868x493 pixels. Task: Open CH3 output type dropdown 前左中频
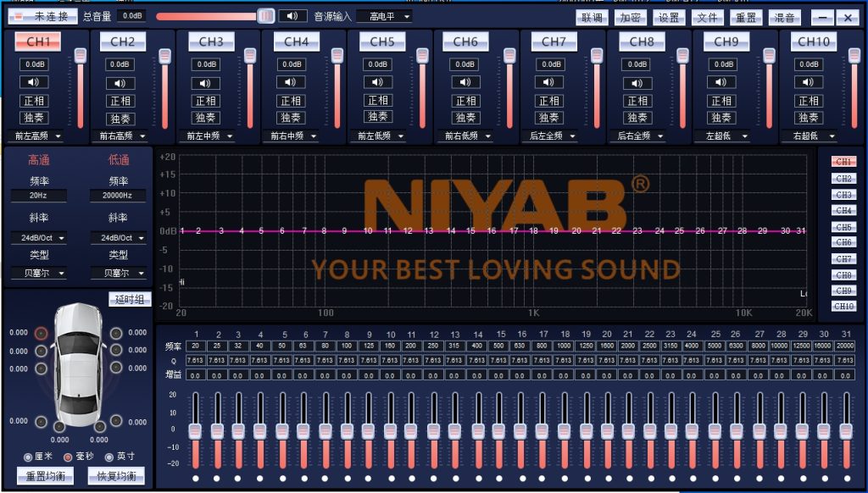point(207,136)
